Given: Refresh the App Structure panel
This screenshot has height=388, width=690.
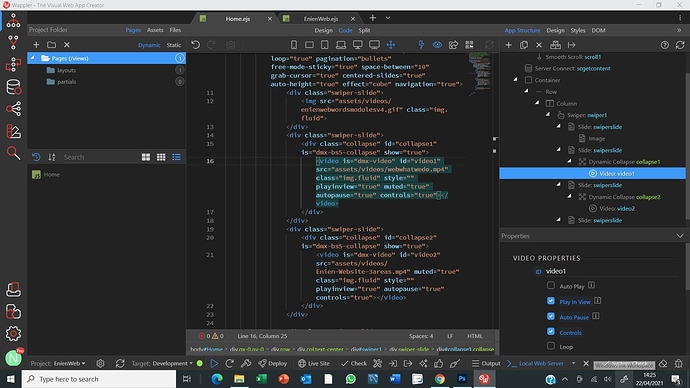Looking at the screenshot, I should click(x=680, y=45).
